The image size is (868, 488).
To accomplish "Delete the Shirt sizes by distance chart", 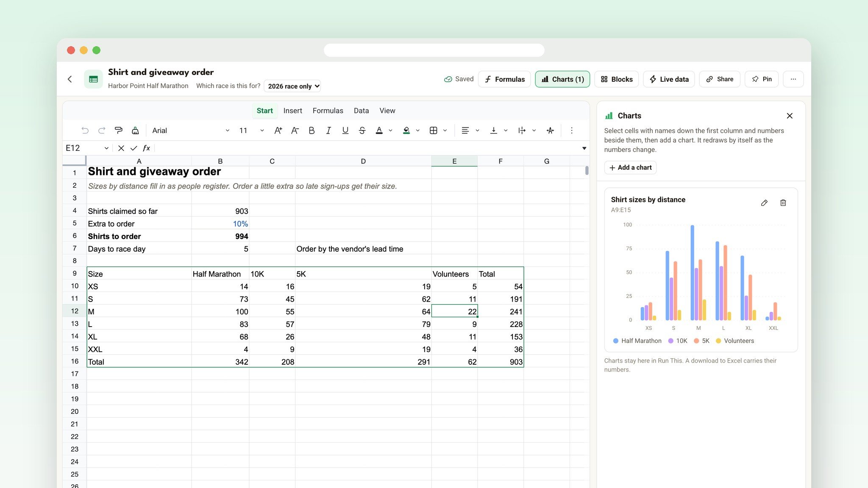I will click(783, 203).
